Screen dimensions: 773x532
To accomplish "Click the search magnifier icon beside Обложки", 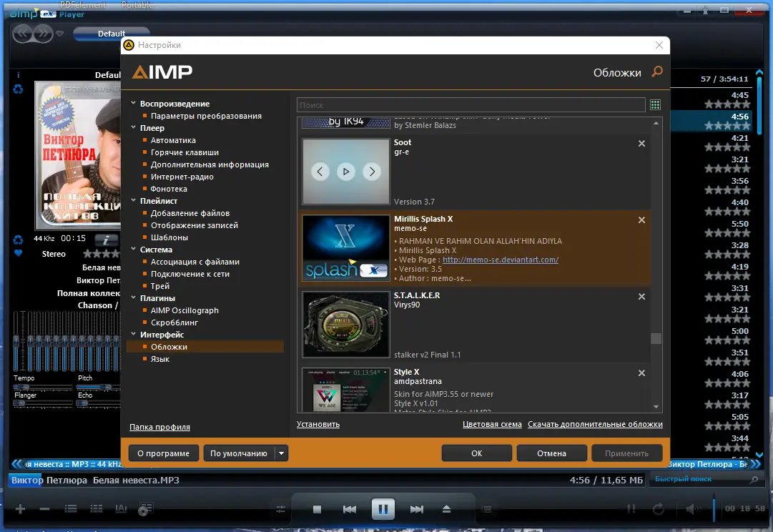I will point(656,72).
